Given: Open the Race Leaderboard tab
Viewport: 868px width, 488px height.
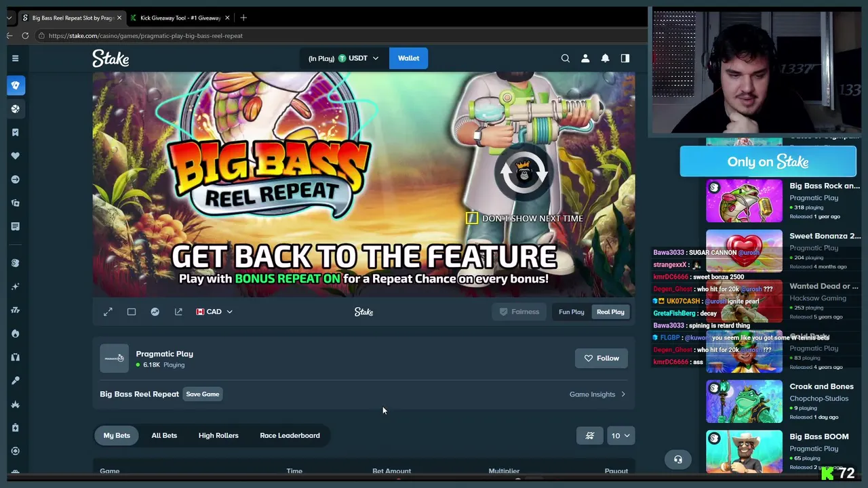Looking at the screenshot, I should click(290, 436).
